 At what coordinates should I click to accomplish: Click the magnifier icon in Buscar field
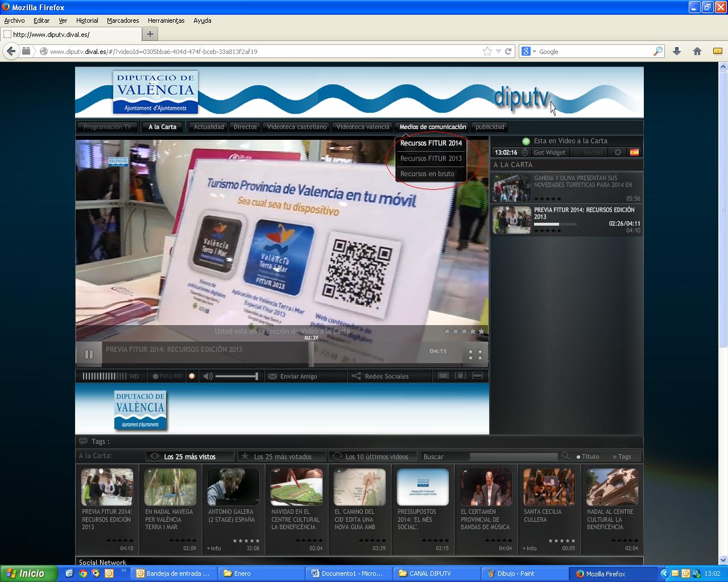point(565,456)
